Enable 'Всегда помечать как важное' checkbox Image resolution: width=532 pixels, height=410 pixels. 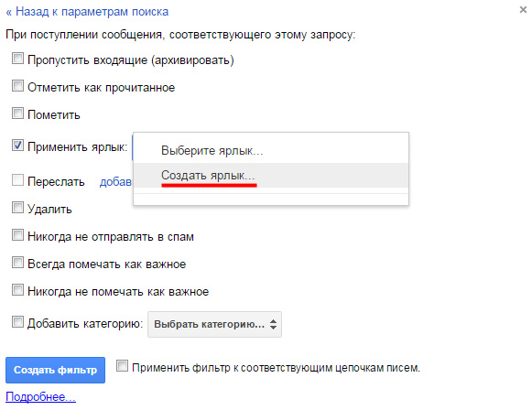(x=17, y=263)
